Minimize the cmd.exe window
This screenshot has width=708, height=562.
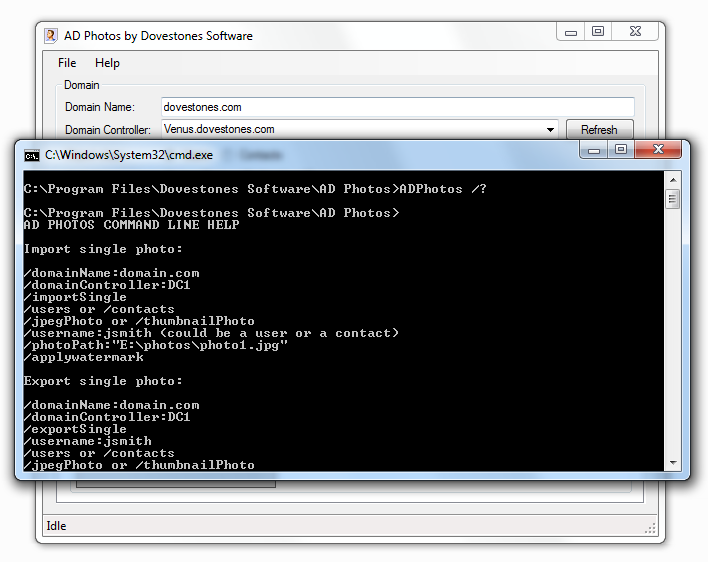coord(594,150)
